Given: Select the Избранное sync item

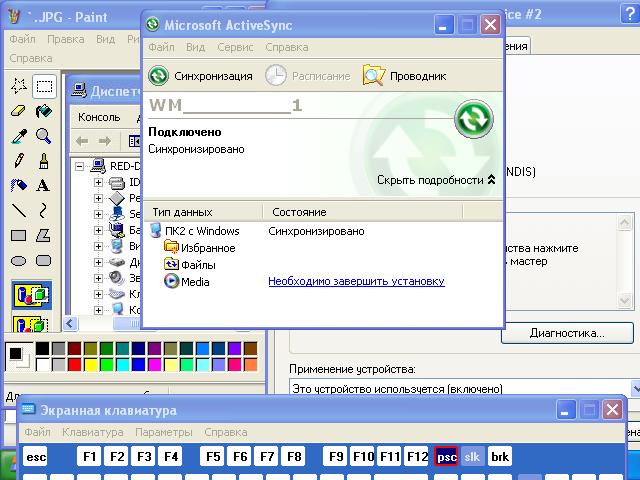Looking at the screenshot, I should tap(200, 248).
